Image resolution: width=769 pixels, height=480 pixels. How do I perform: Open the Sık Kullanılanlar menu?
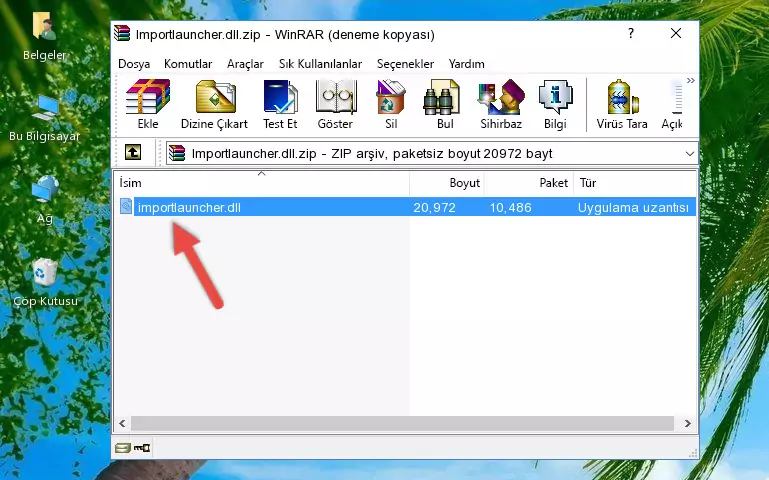[320, 64]
